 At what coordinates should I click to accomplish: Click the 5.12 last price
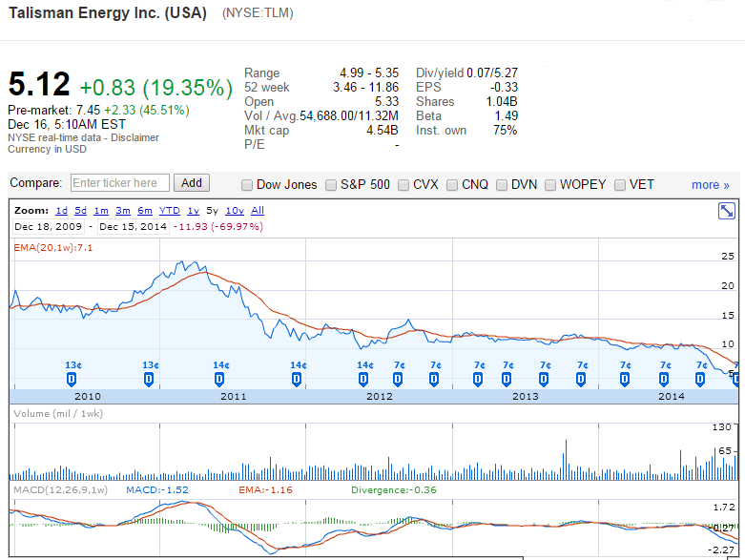pyautogui.click(x=39, y=84)
